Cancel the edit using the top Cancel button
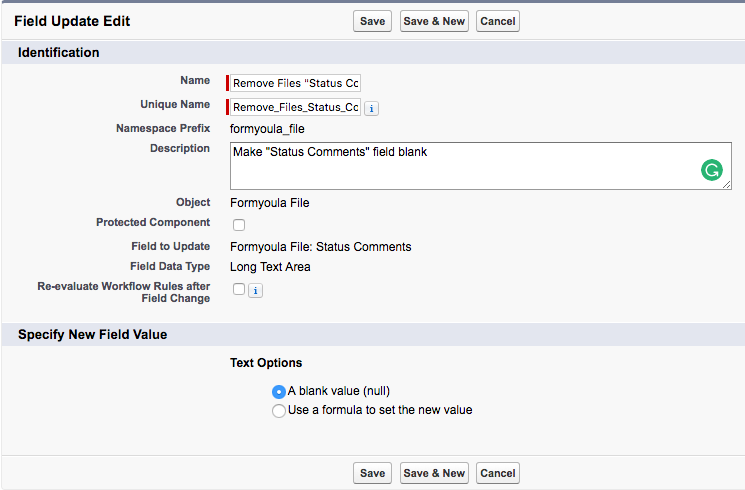Image resolution: width=745 pixels, height=490 pixels. click(498, 21)
